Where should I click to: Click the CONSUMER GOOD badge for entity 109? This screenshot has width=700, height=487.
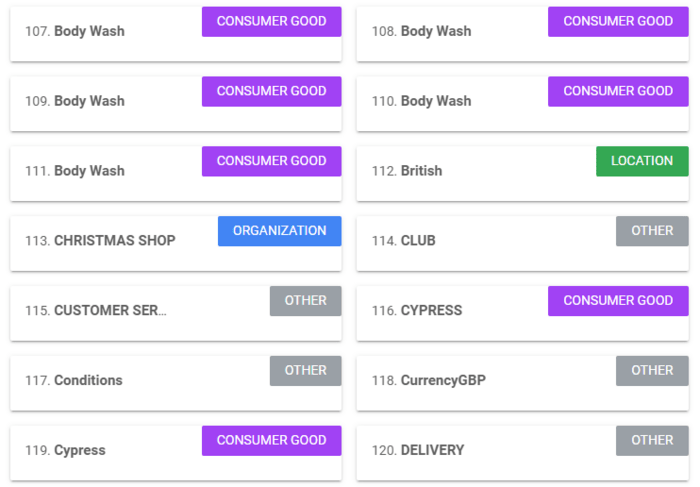(271, 92)
